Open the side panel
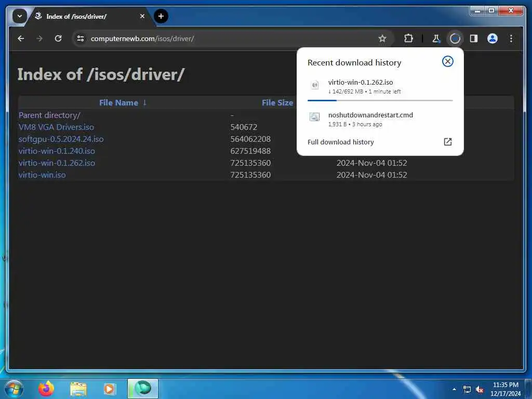 click(474, 38)
